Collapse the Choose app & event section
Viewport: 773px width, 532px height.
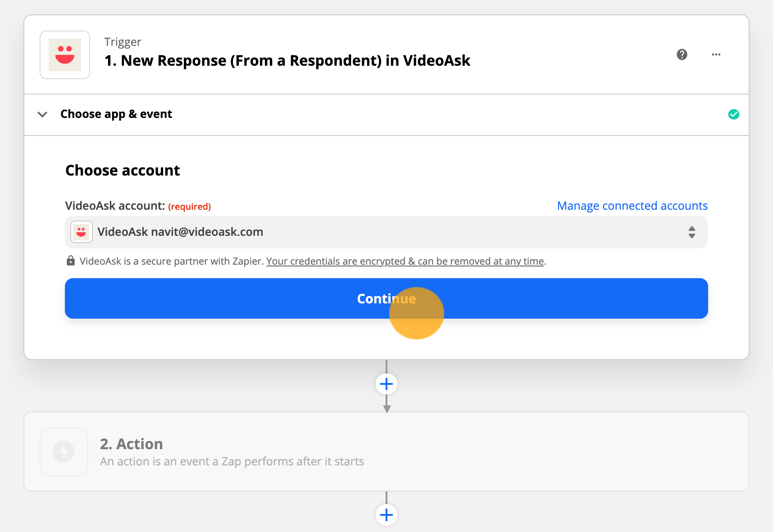coord(42,114)
